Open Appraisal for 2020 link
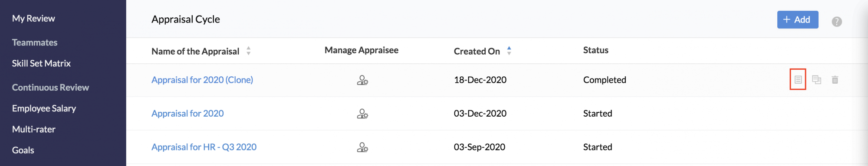 coord(187,114)
